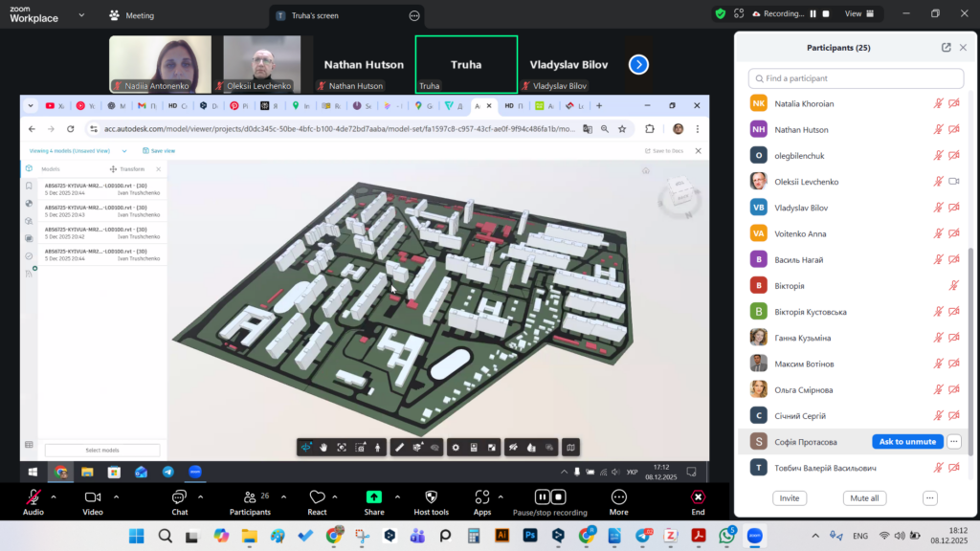This screenshot has width=980, height=551.
Task: Pop out the Participants panel
Action: pyautogui.click(x=947, y=47)
